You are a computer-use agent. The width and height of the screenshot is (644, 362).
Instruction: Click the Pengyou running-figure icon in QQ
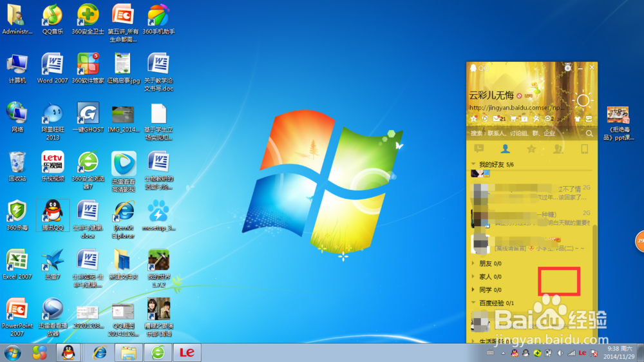[536, 119]
